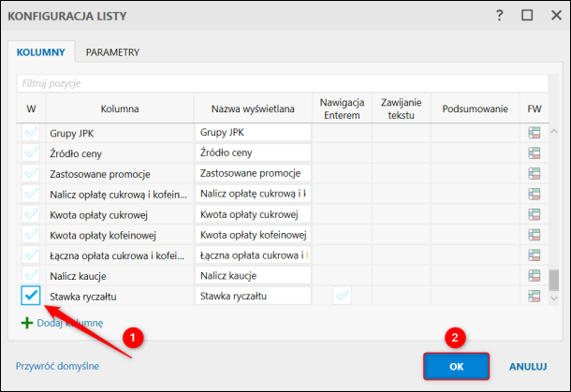Viewport: 571px width, 392px height.
Task: Click FW icon in Kwota opłaty kofeinowej row
Action: coord(534,235)
